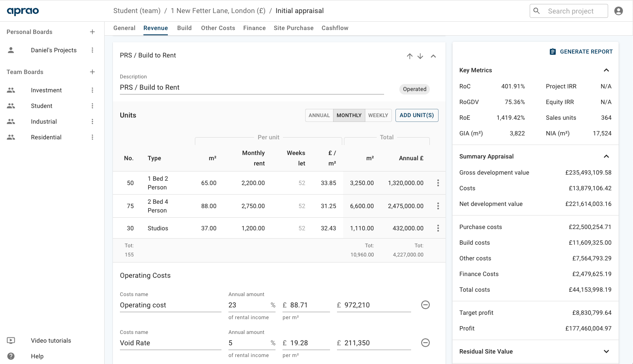Image resolution: width=633 pixels, height=364 pixels.
Task: Collapse the PRS / Build to Rent section
Action: pyautogui.click(x=433, y=56)
